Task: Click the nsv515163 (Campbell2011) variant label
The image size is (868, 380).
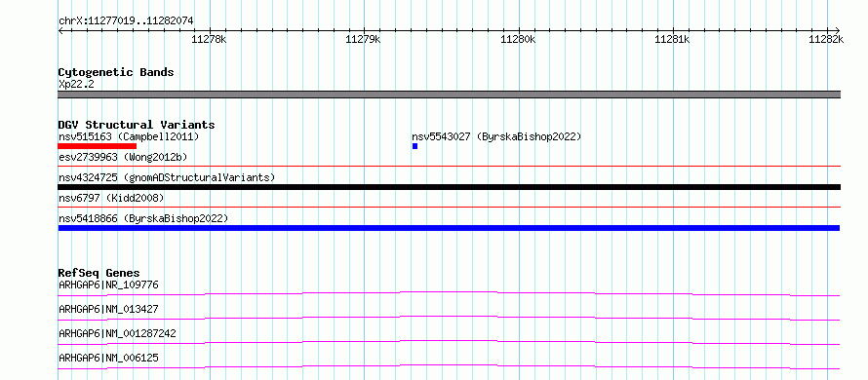Action: [x=129, y=136]
